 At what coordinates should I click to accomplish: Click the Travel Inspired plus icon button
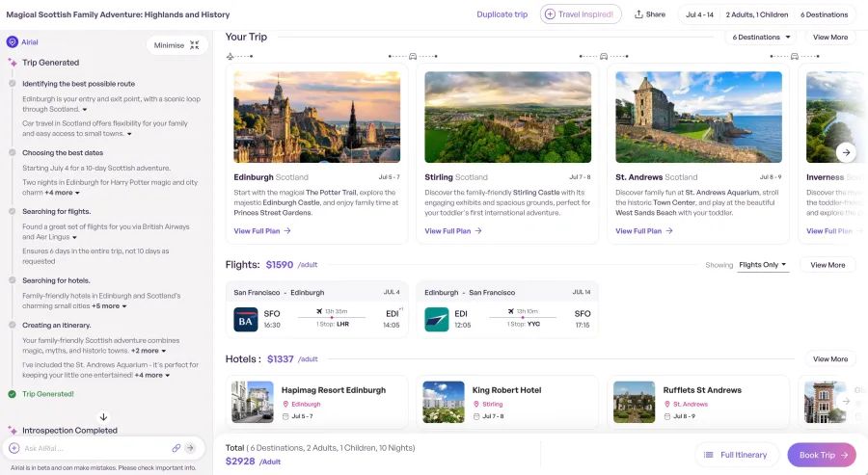(550, 14)
